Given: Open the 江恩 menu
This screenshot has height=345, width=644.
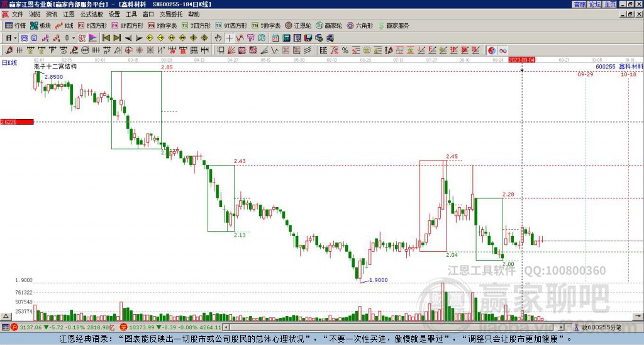Looking at the screenshot, I should coord(69,14).
